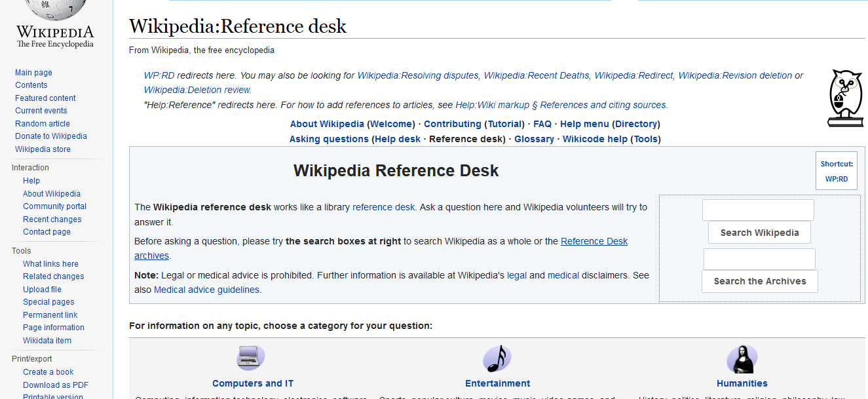The image size is (868, 399).
Task: Open Featured content sidebar link
Action: (x=45, y=98)
